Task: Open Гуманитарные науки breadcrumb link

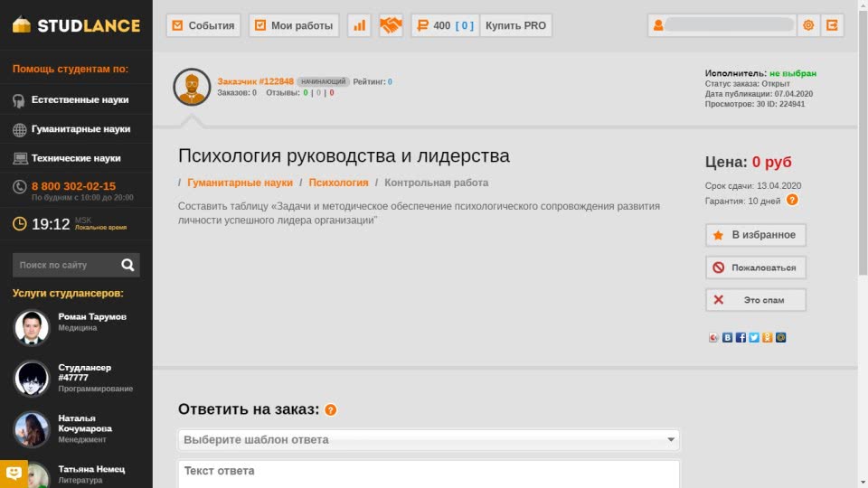Action: 240,183
